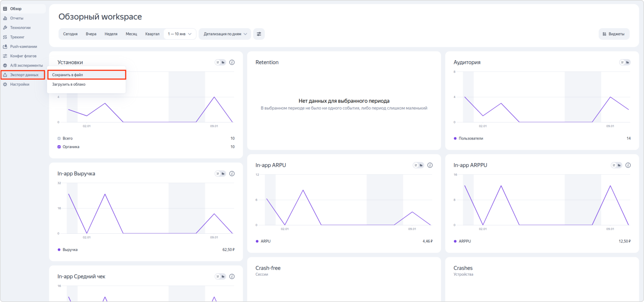
Task: Click the Обзорный workspace title
Action: point(100,17)
